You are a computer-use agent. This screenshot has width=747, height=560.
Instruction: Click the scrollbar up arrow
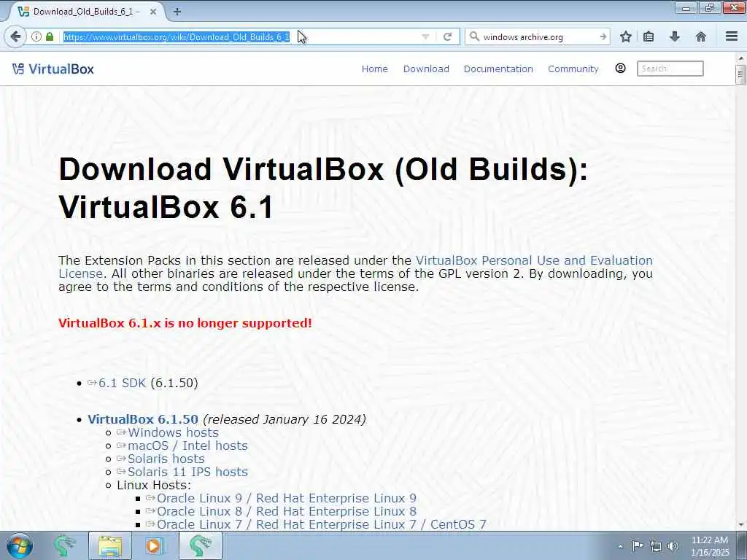point(740,58)
